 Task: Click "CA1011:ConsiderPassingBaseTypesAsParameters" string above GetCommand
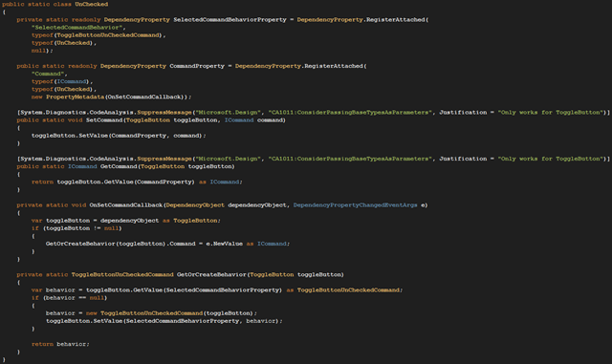(x=350, y=159)
